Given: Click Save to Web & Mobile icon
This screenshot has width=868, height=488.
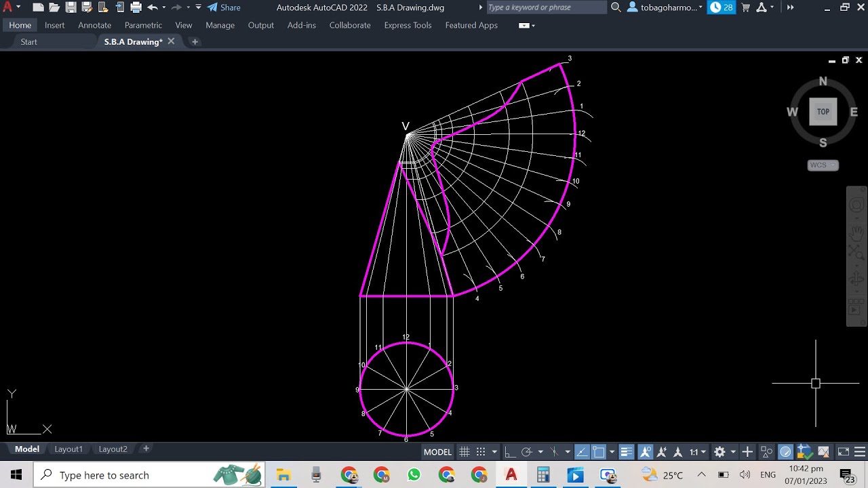Looking at the screenshot, I should (119, 7).
